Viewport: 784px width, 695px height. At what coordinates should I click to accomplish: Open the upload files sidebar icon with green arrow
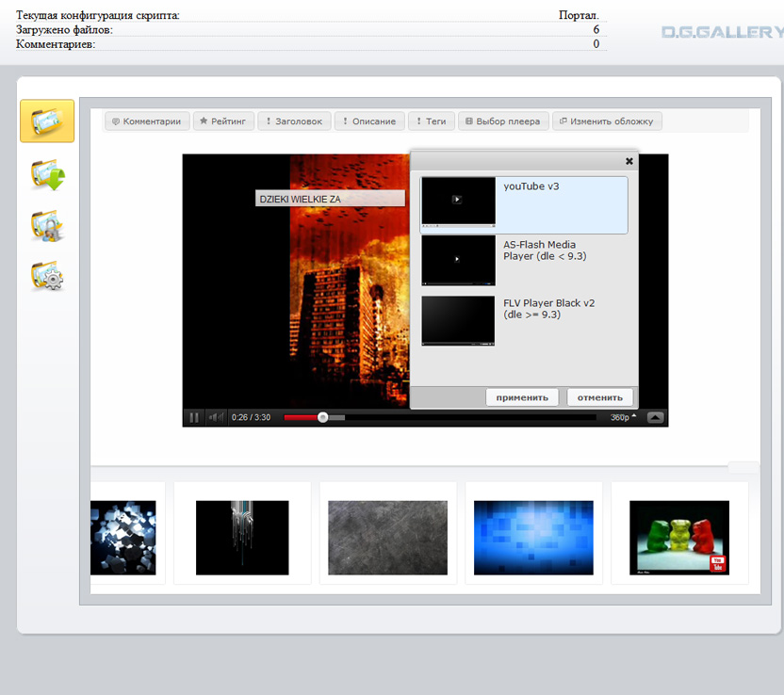(47, 175)
